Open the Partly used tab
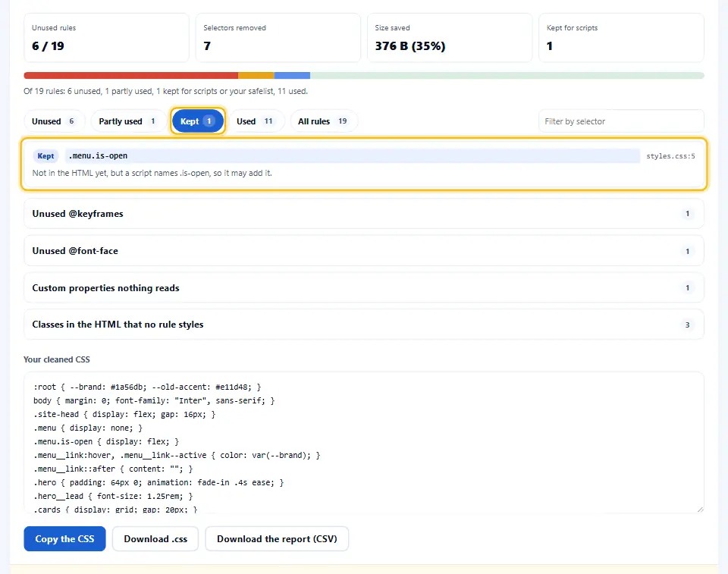This screenshot has width=728, height=574. [128, 121]
